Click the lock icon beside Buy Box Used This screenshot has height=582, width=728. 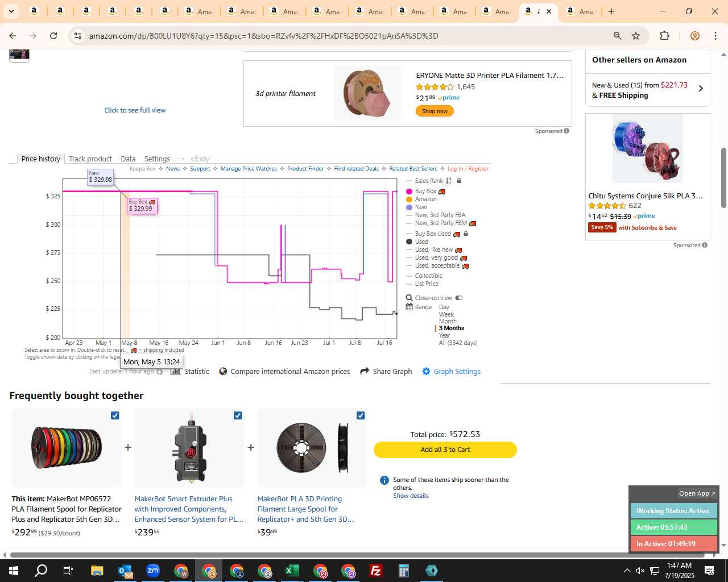(x=466, y=234)
